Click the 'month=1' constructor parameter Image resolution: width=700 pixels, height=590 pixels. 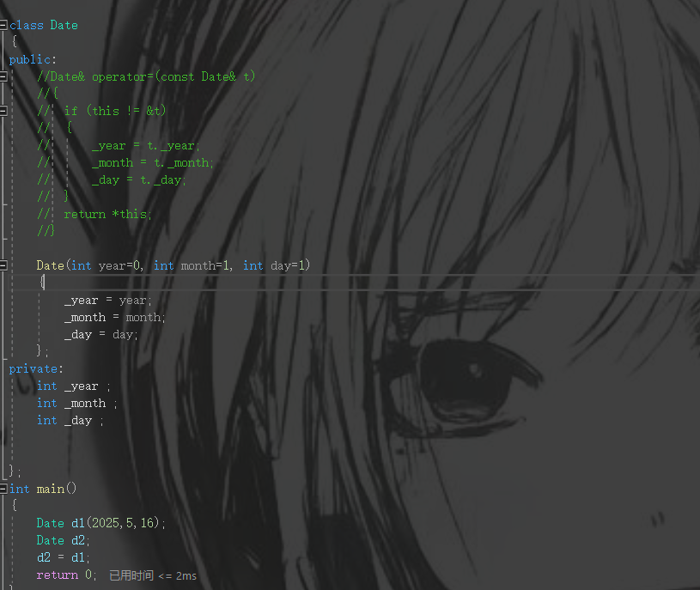206,266
